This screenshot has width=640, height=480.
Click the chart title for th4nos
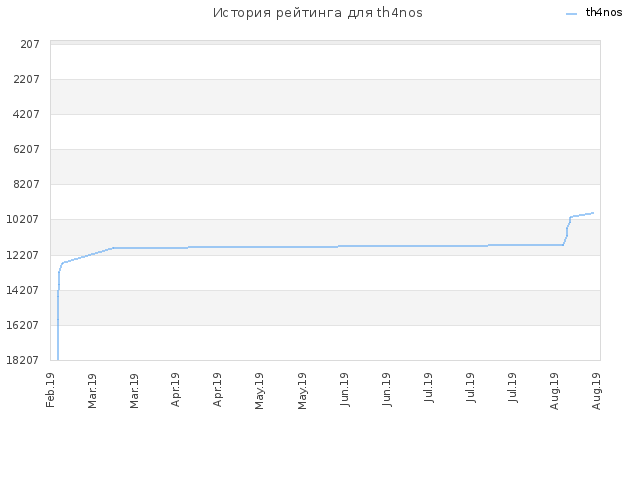[318, 13]
